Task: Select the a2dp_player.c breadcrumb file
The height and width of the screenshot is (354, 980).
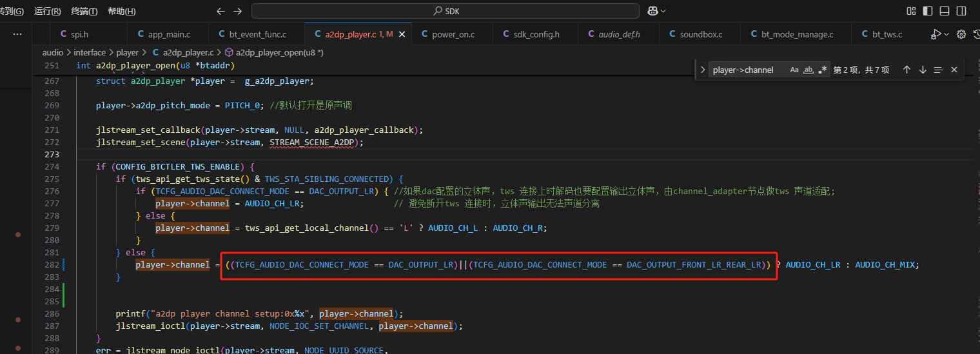Action: (x=188, y=53)
